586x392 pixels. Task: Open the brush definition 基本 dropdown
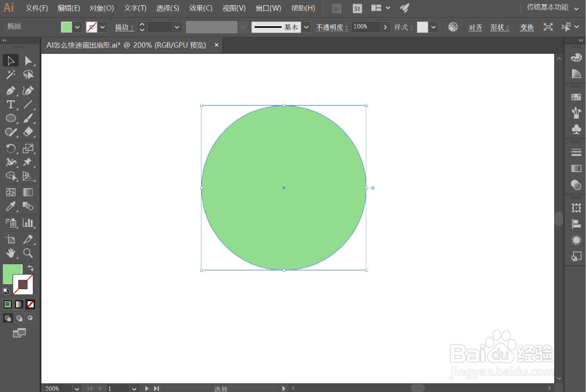click(307, 27)
